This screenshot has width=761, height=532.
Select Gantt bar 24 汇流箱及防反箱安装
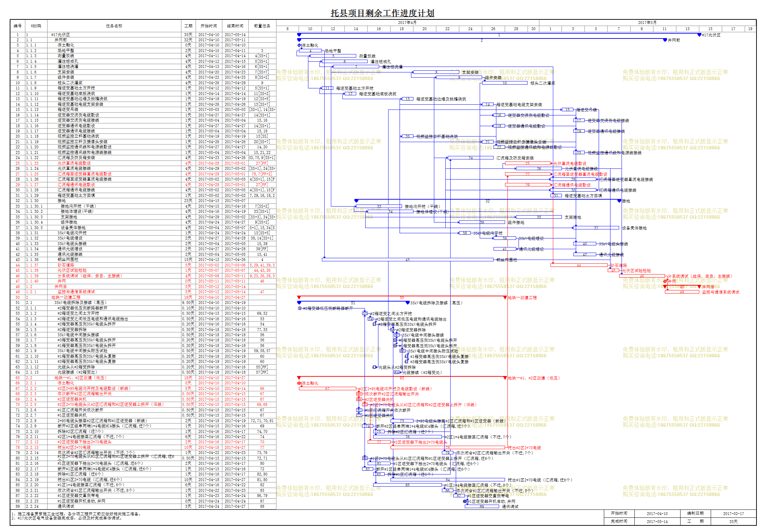pyautogui.click(x=471, y=158)
